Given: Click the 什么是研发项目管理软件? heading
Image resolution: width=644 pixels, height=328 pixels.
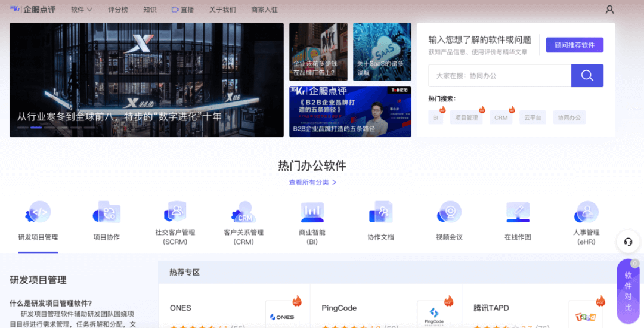Looking at the screenshot, I should click(51, 304).
